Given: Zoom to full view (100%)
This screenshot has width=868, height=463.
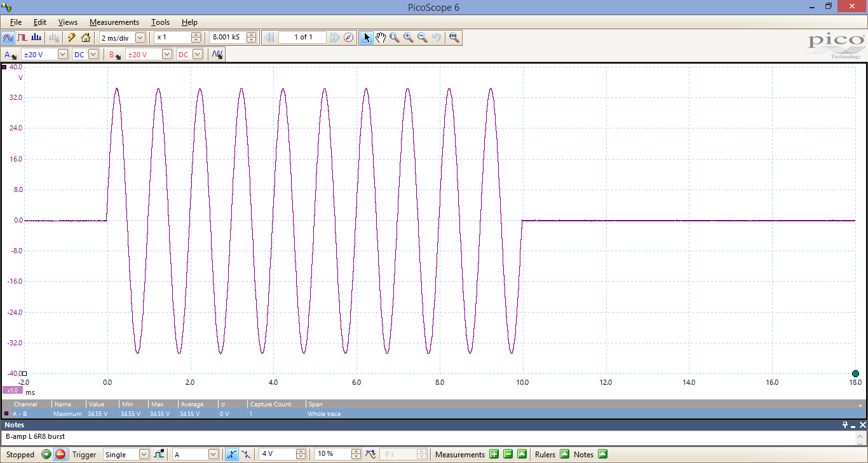Looking at the screenshot, I should 454,38.
